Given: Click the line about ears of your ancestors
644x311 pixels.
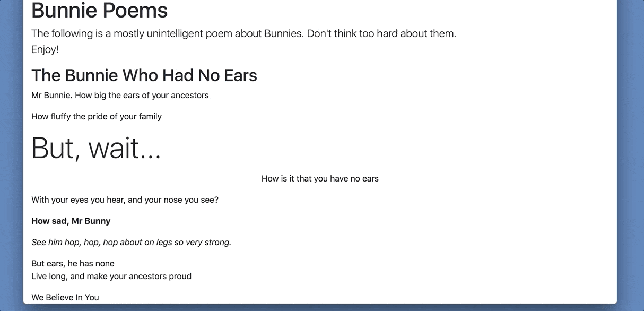Looking at the screenshot, I should click(x=120, y=96).
